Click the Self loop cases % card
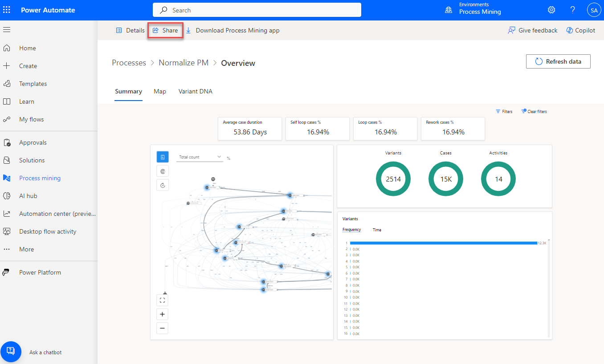The height and width of the screenshot is (364, 604). pos(318,129)
